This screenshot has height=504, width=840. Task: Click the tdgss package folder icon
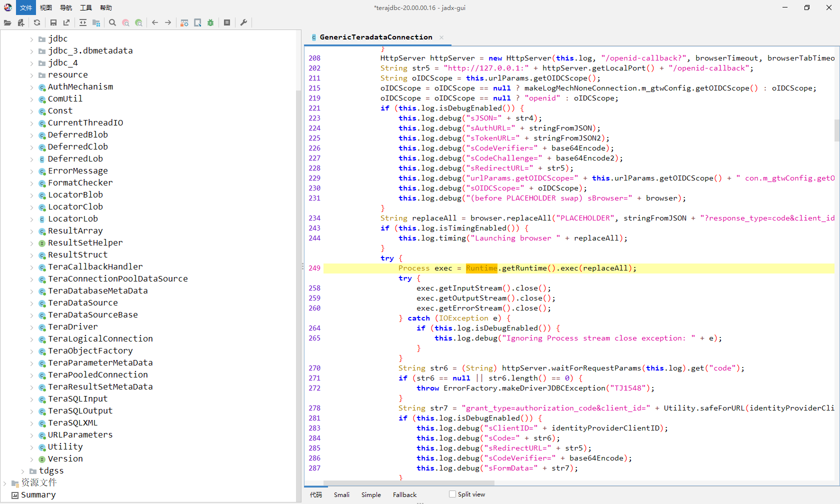(33, 471)
